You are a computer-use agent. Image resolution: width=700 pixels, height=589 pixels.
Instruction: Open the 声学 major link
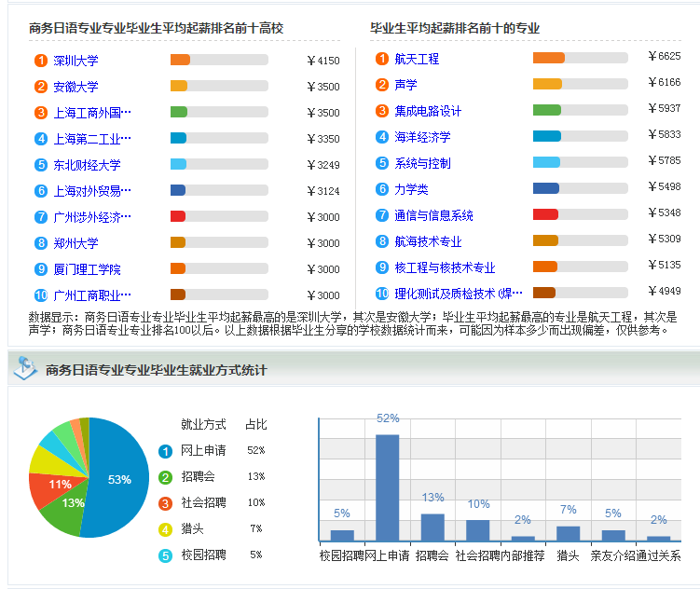(x=405, y=85)
